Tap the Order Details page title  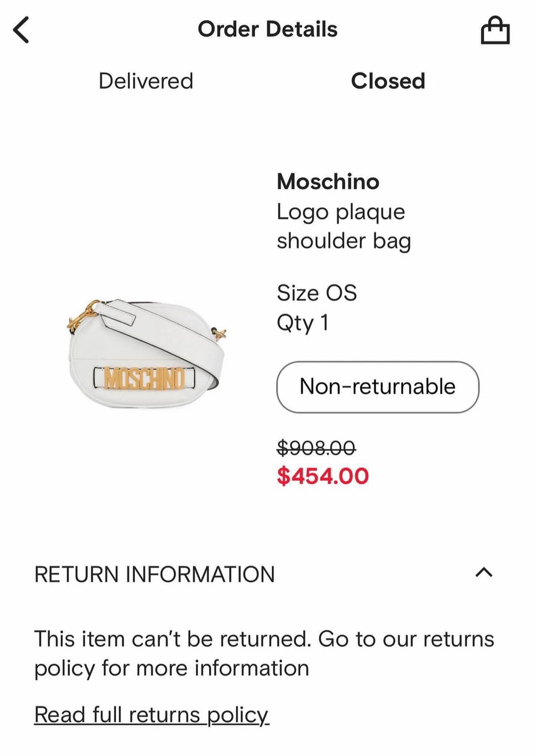[x=267, y=29]
